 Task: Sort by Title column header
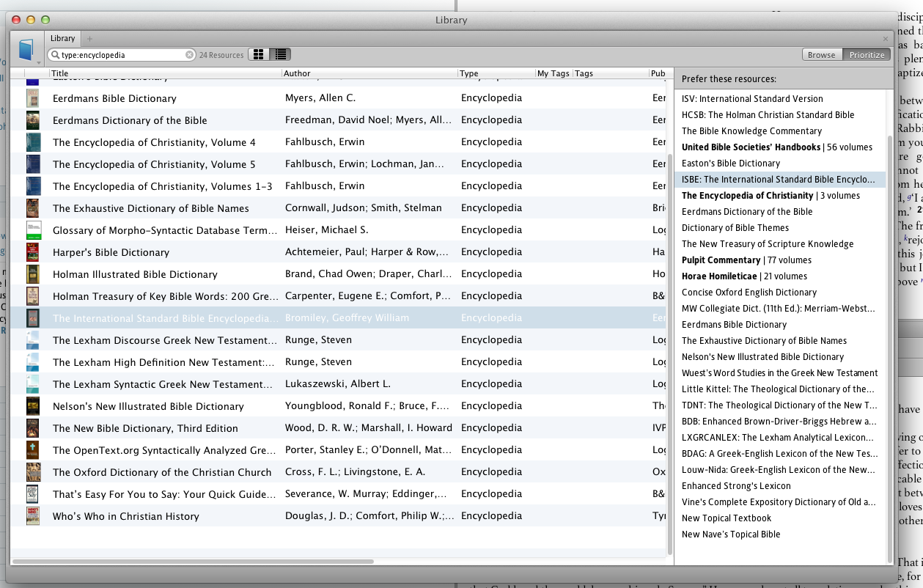tap(166, 73)
